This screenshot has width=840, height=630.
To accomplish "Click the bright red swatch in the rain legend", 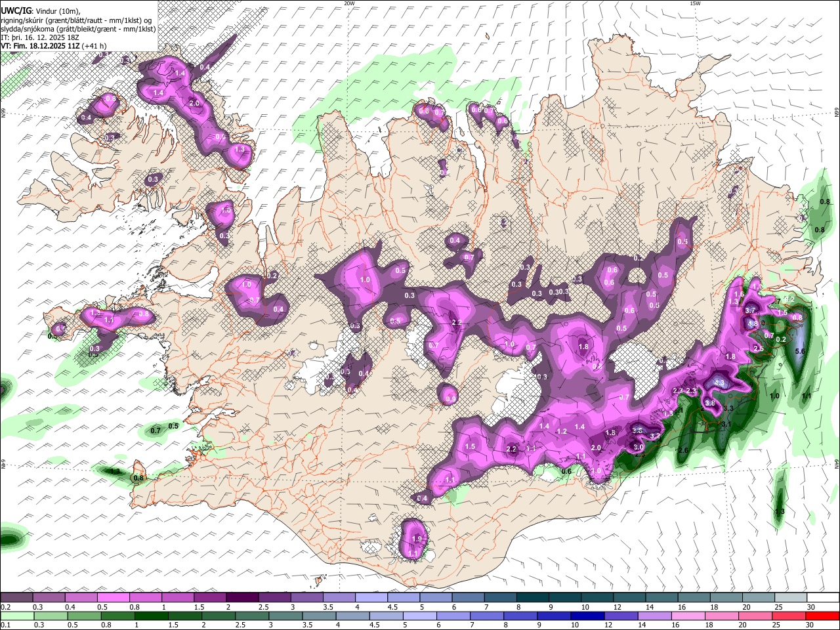I will pyautogui.click(x=822, y=616).
